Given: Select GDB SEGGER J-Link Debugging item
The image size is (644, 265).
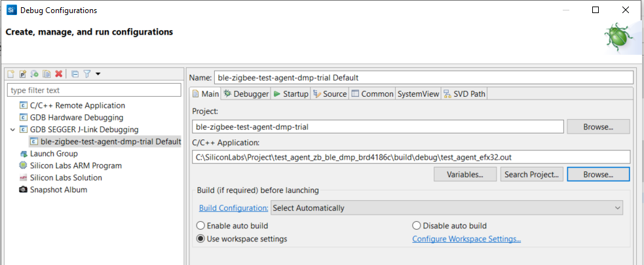Looking at the screenshot, I should (x=85, y=130).
